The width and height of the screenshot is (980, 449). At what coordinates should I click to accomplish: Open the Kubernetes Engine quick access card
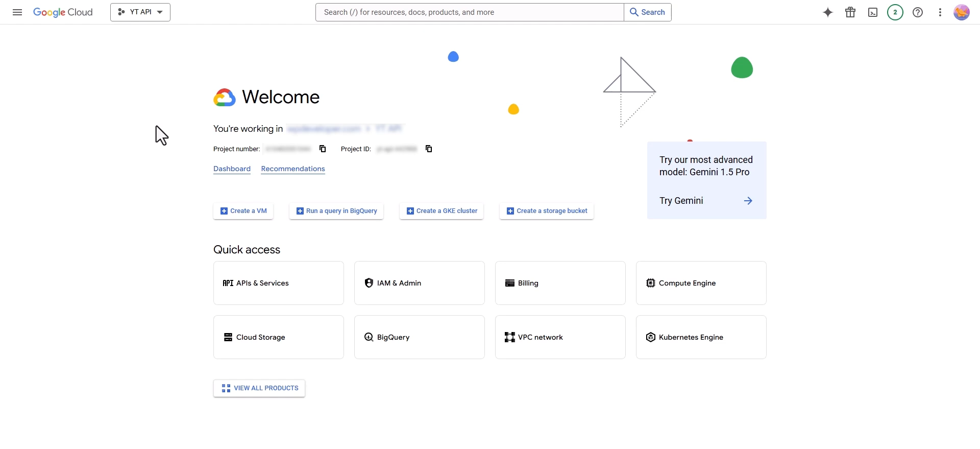(x=701, y=337)
